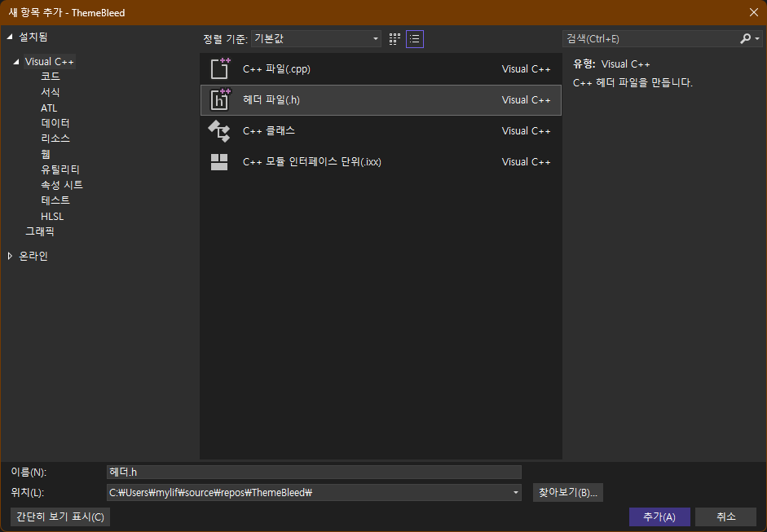Click the C++ 파일(.cpp) item text
The image size is (767, 532).
[276, 69]
